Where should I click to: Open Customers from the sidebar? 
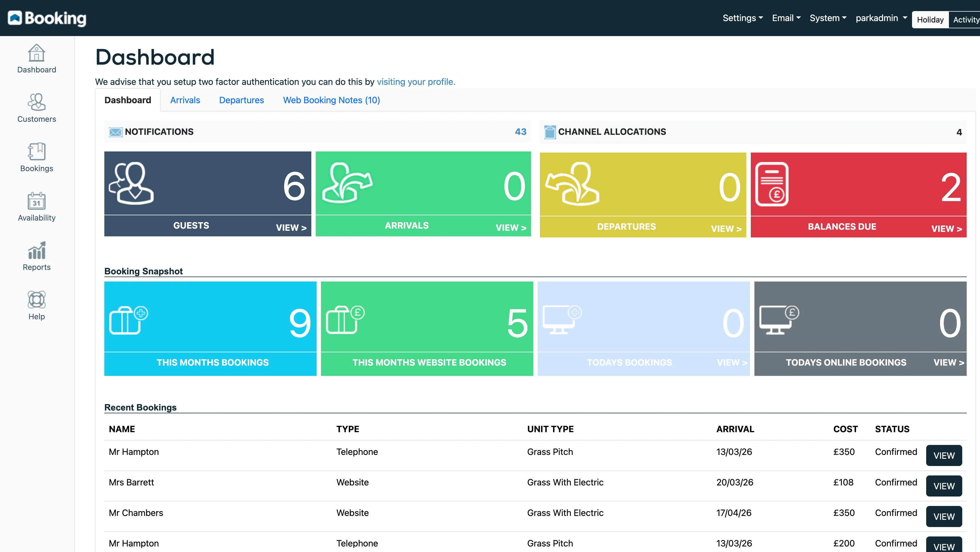coord(37,108)
